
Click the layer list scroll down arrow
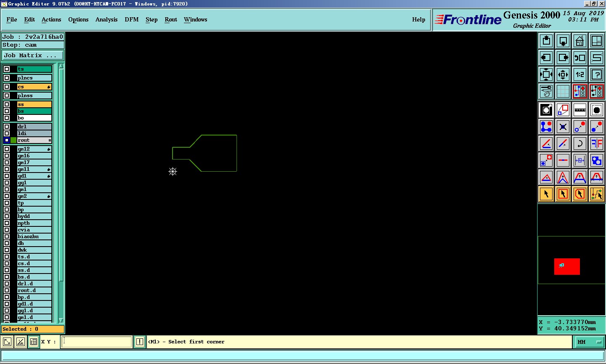[x=61, y=320]
